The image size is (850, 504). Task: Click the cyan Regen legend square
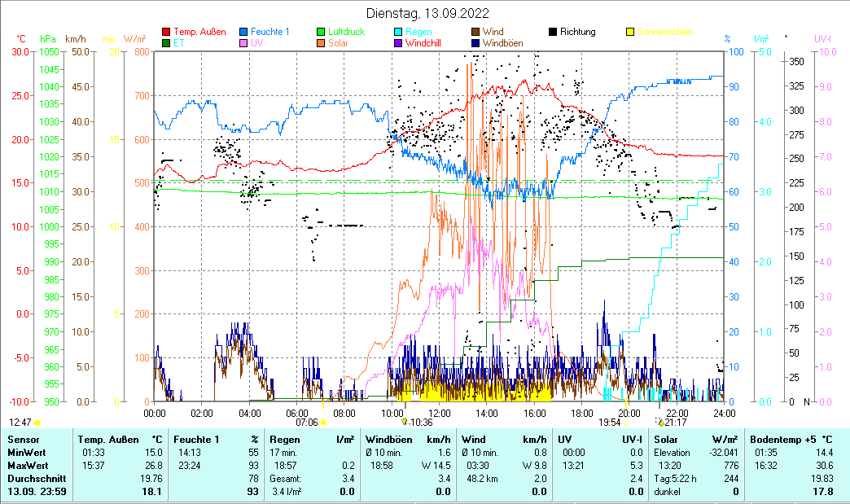point(398,33)
